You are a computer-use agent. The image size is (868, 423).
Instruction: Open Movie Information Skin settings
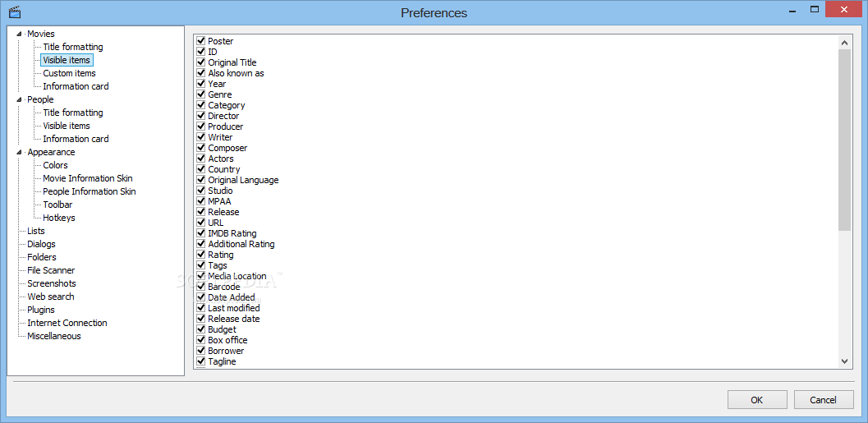[x=88, y=178]
